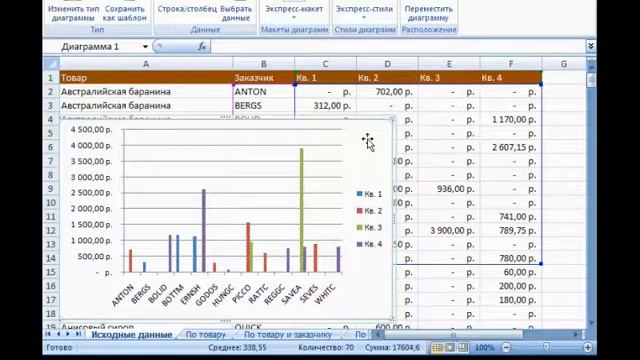Image resolution: width=640 pixels, height=360 pixels.
Task: Switch to Page Break Preview icon
Action: [462, 348]
